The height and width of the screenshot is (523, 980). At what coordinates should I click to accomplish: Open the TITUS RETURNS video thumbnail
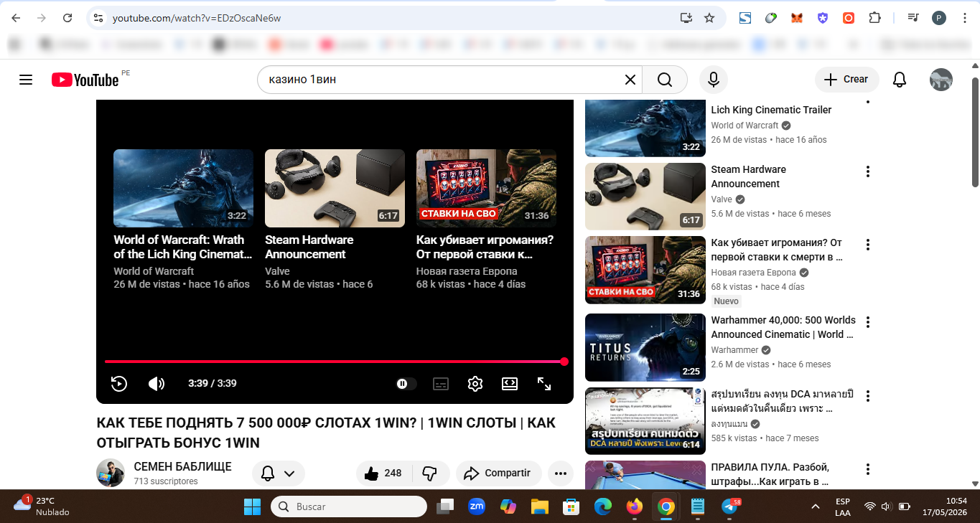[x=645, y=347]
